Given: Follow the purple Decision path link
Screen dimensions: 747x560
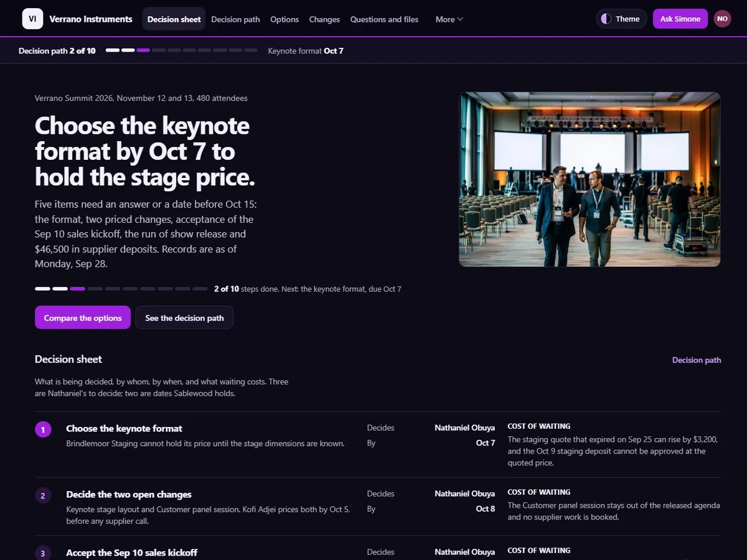Looking at the screenshot, I should point(697,360).
